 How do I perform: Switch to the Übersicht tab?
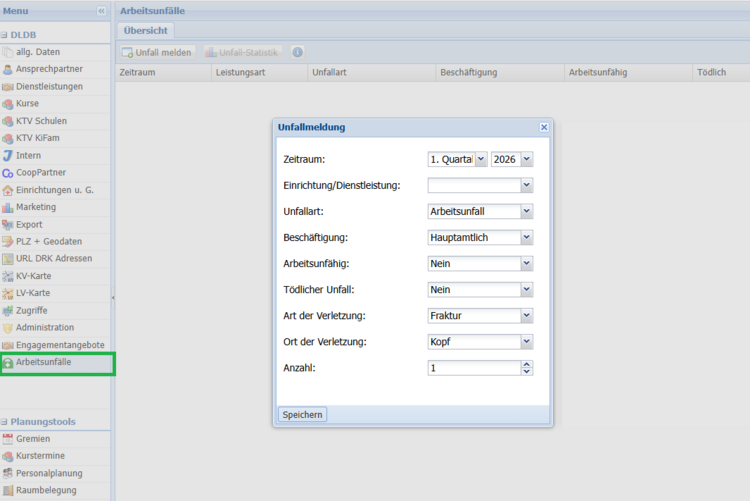146,30
